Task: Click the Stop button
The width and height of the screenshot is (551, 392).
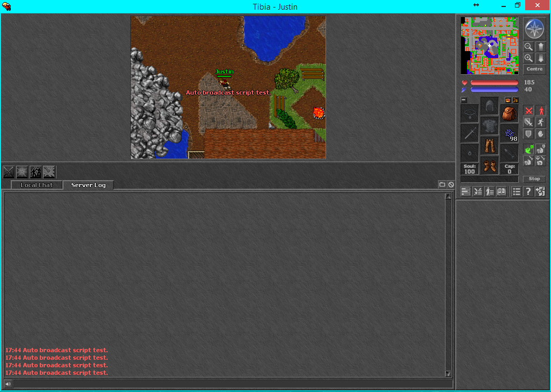Action: tap(534, 179)
